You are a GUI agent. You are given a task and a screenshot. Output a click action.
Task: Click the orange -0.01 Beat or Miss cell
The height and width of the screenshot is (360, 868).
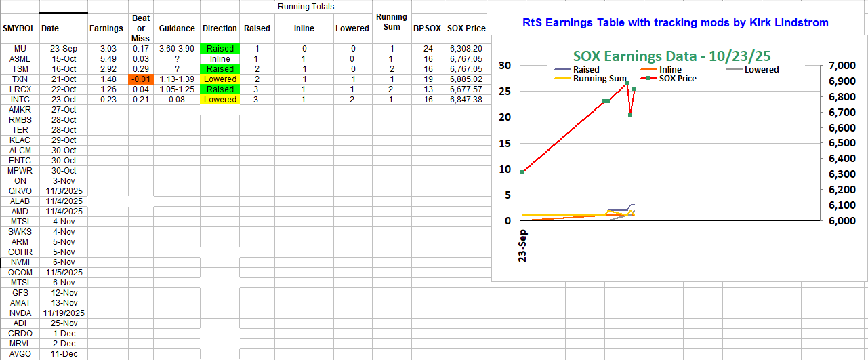point(140,79)
